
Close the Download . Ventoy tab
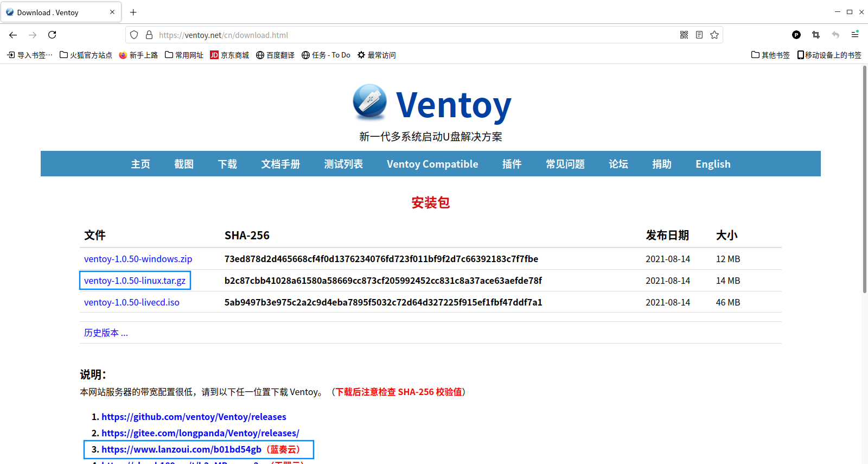point(112,12)
